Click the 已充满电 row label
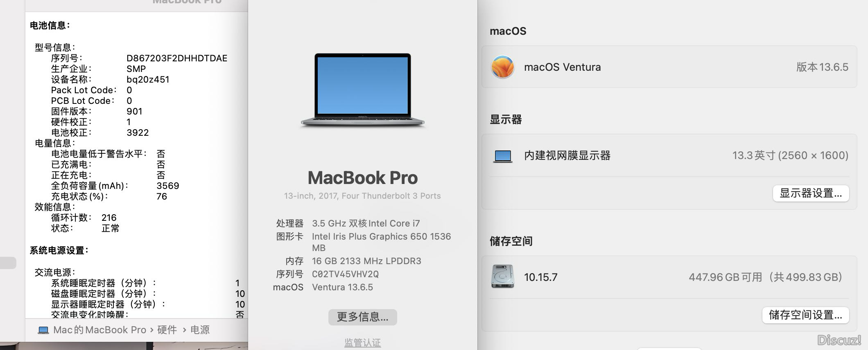Viewport: 868px width, 350px height. point(71,164)
